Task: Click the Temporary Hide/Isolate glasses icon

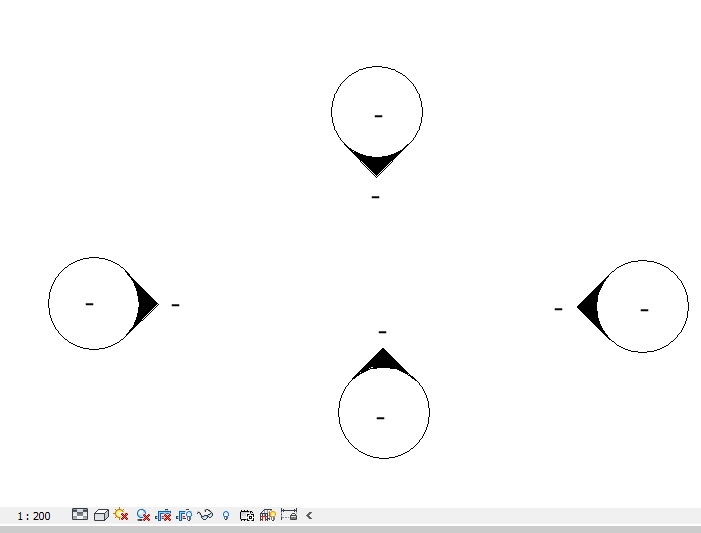Action: (207, 515)
